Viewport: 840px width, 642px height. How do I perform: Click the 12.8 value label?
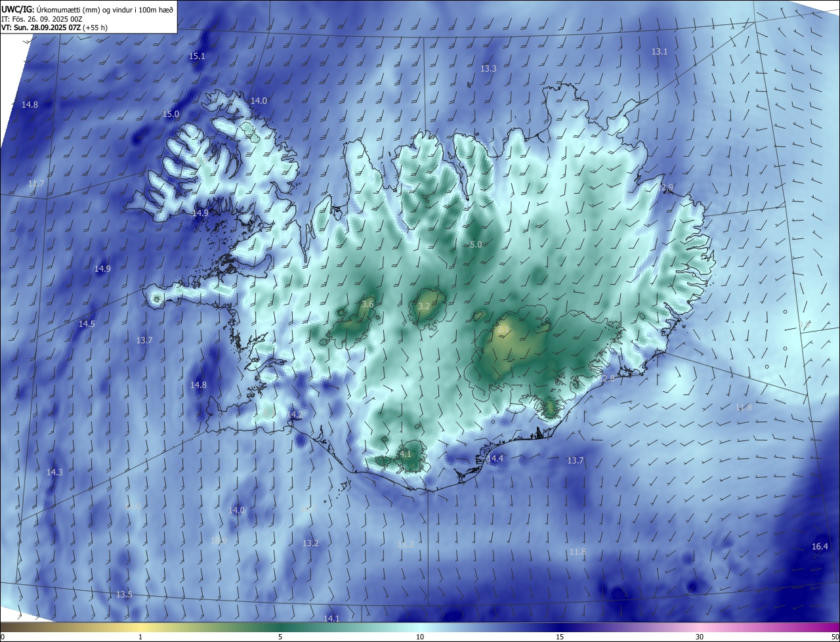(x=607, y=379)
